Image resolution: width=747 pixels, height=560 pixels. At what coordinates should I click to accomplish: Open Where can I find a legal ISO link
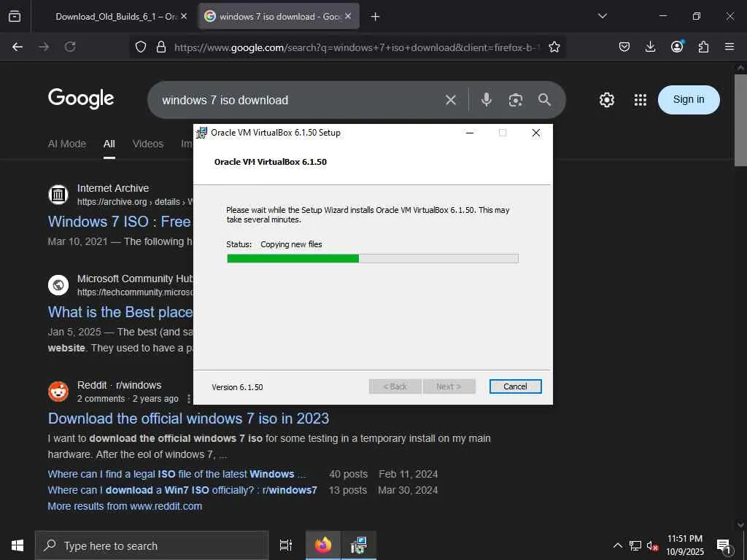[x=177, y=474]
